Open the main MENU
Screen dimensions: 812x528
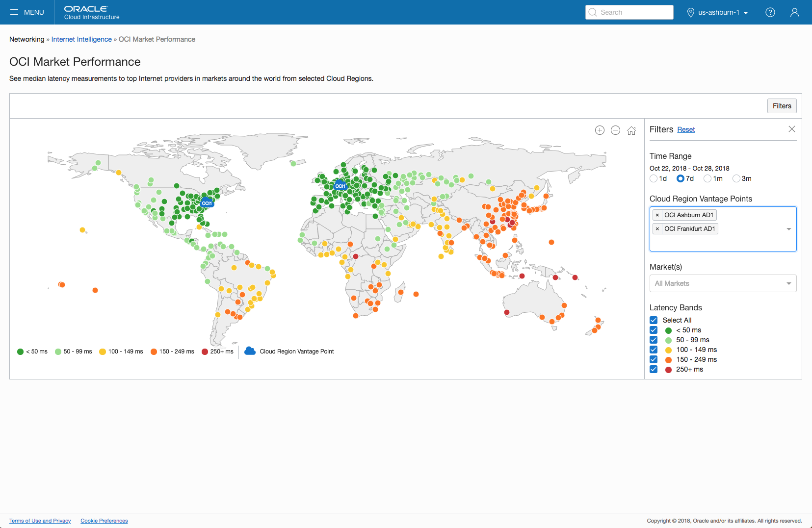coord(27,12)
